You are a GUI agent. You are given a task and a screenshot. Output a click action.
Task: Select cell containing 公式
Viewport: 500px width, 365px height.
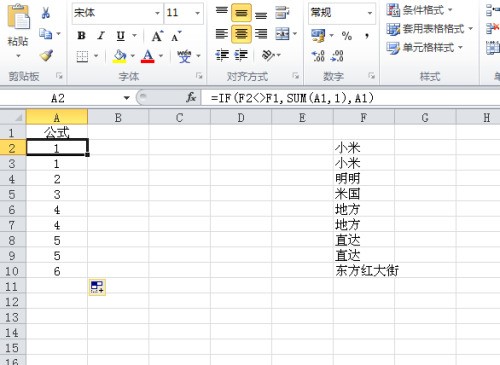tap(57, 133)
